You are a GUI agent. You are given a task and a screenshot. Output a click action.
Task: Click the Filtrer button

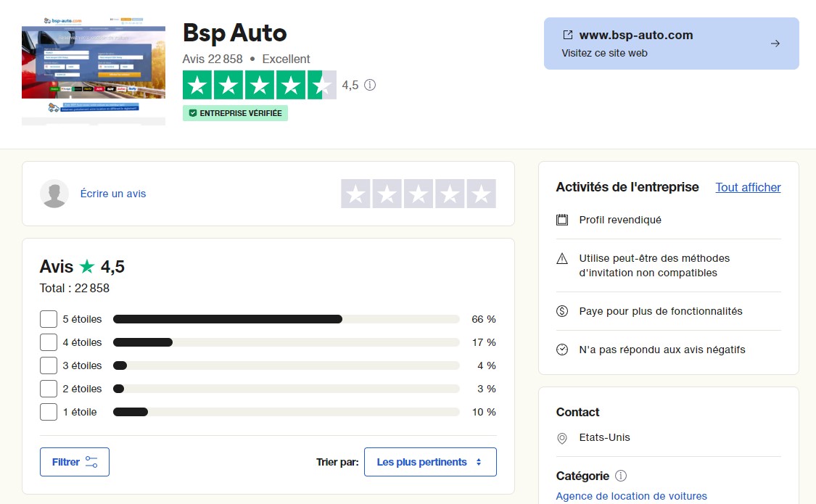(75, 462)
